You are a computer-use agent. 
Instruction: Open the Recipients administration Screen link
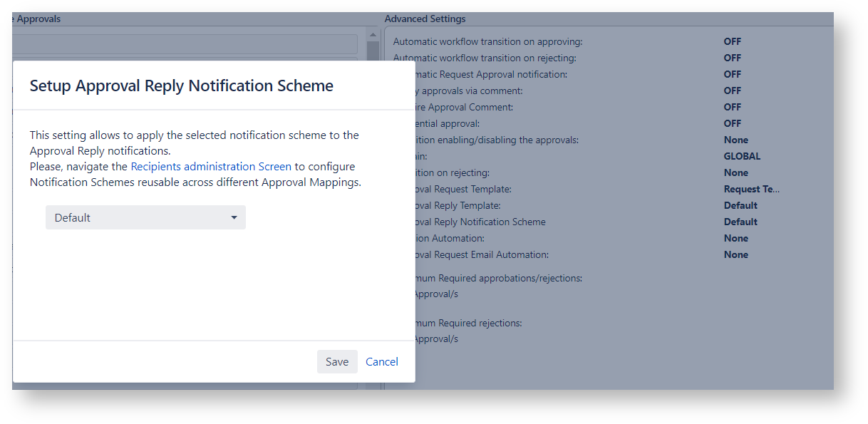pyautogui.click(x=211, y=167)
